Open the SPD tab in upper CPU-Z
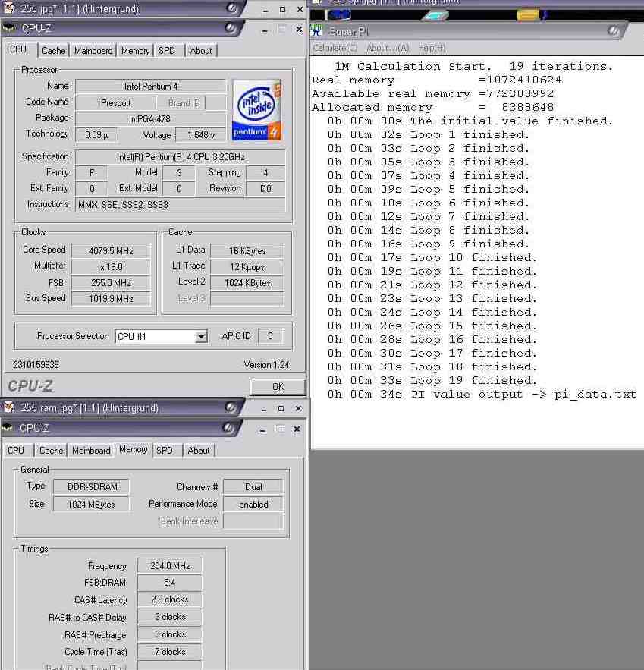 167,51
